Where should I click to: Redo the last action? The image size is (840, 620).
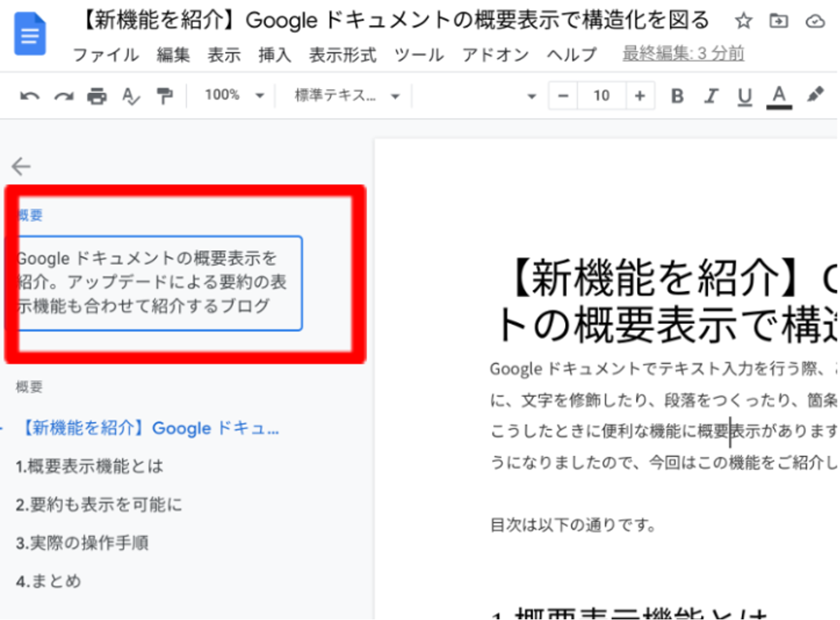click(63, 96)
